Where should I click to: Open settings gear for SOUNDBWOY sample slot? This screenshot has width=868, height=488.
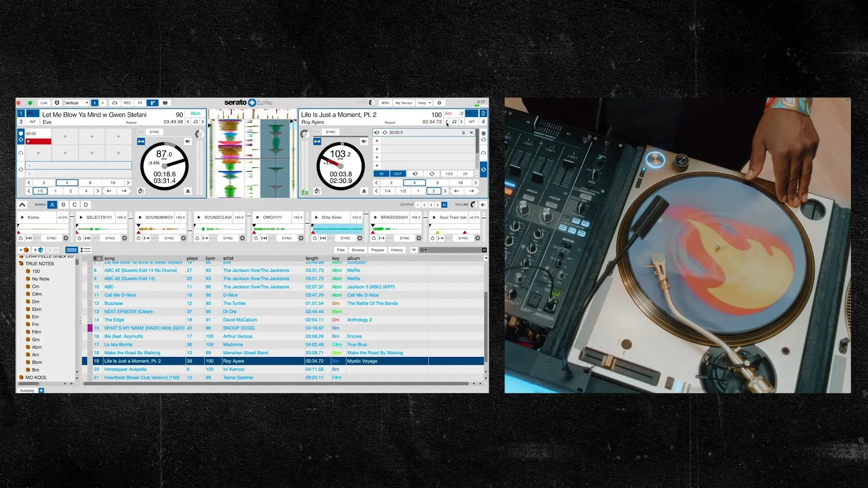184,238
